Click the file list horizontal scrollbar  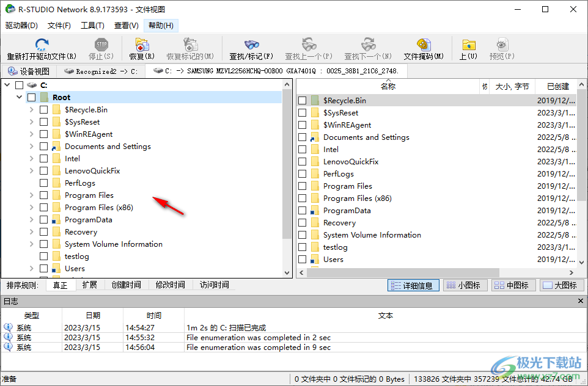pos(403,272)
